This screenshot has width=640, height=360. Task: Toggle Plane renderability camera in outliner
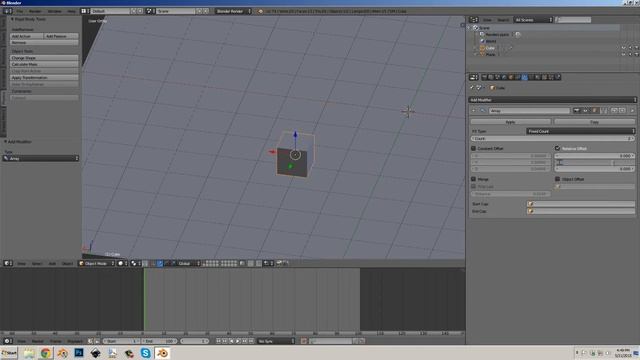[636, 55]
